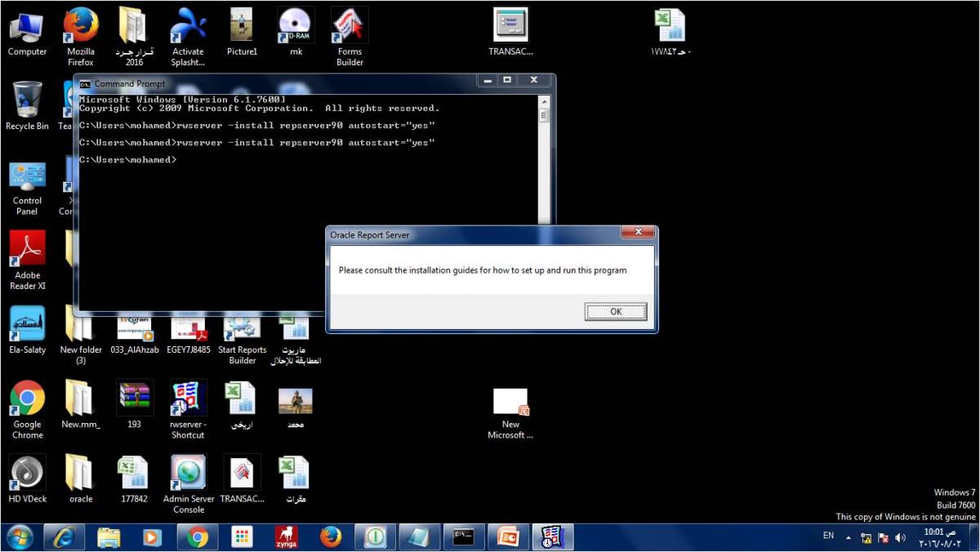Expand the hidden system tray icons arrow
Viewport: 980px width, 552px height.
click(848, 537)
